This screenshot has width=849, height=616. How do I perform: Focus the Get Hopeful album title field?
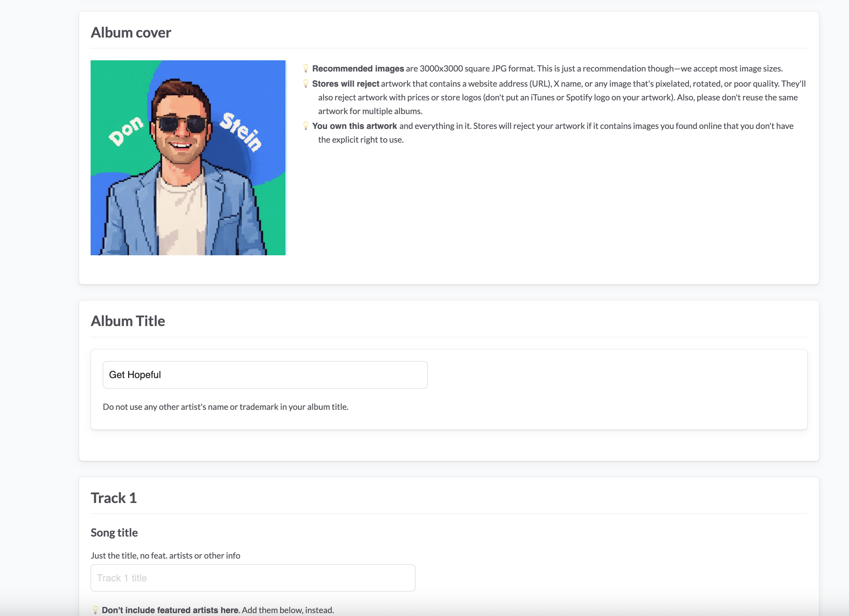[x=265, y=374]
